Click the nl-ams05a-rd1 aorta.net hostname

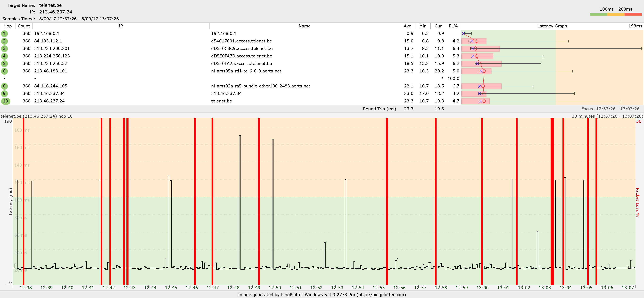click(246, 71)
